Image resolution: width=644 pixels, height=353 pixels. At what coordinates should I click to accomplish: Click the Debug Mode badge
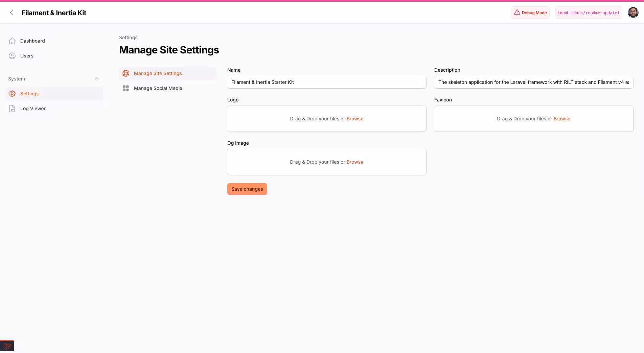[x=530, y=13]
